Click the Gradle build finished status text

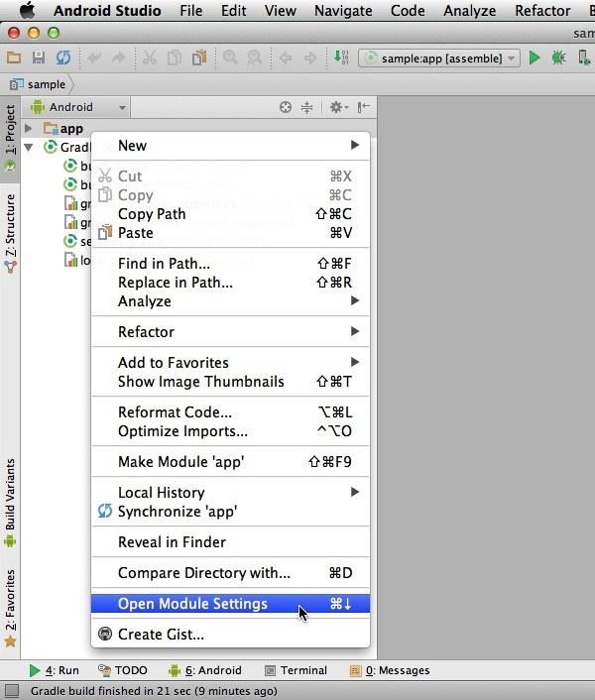pyautogui.click(x=154, y=691)
